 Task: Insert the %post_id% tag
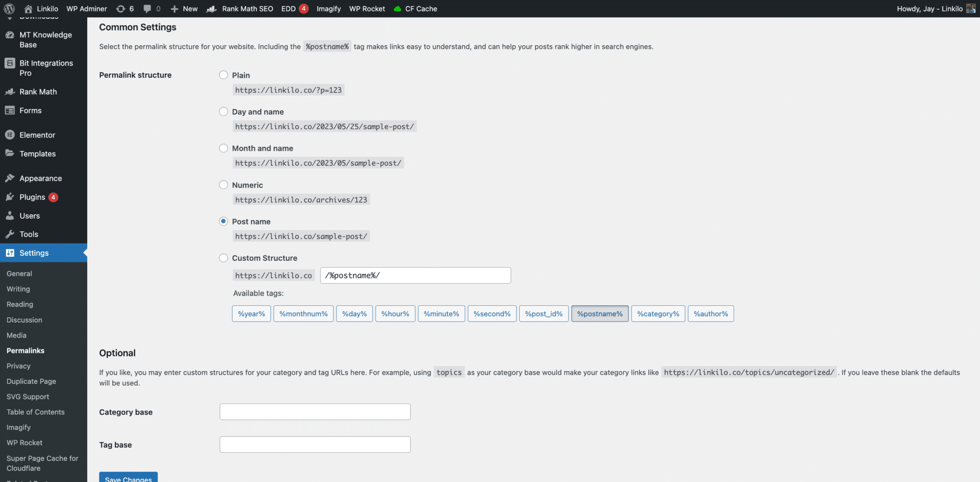pyautogui.click(x=544, y=314)
